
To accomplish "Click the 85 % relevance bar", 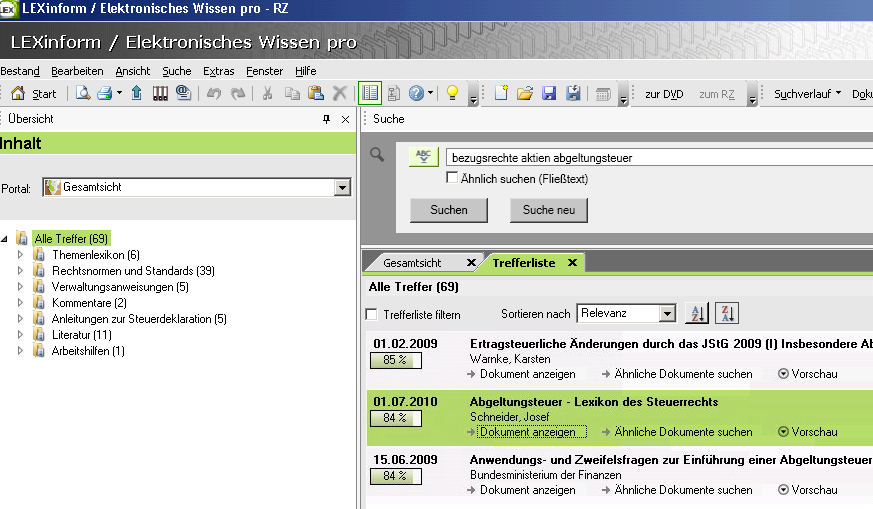I will 395,360.
